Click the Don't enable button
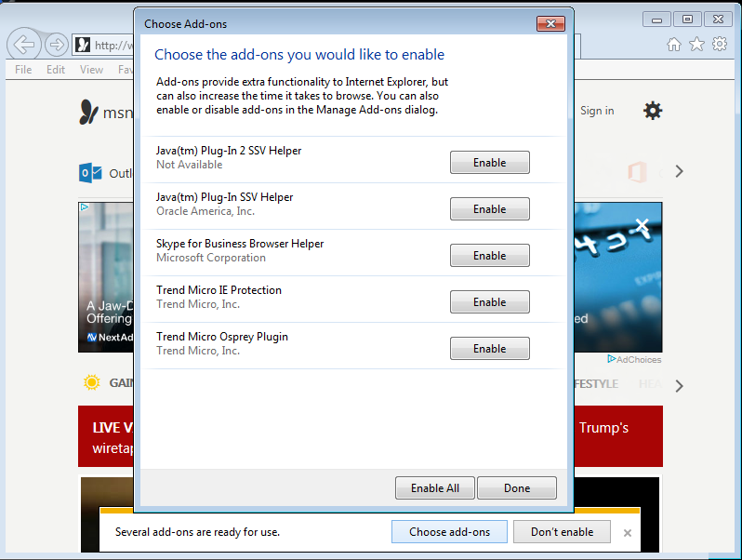Viewport: 742px width, 560px height. pyautogui.click(x=562, y=531)
